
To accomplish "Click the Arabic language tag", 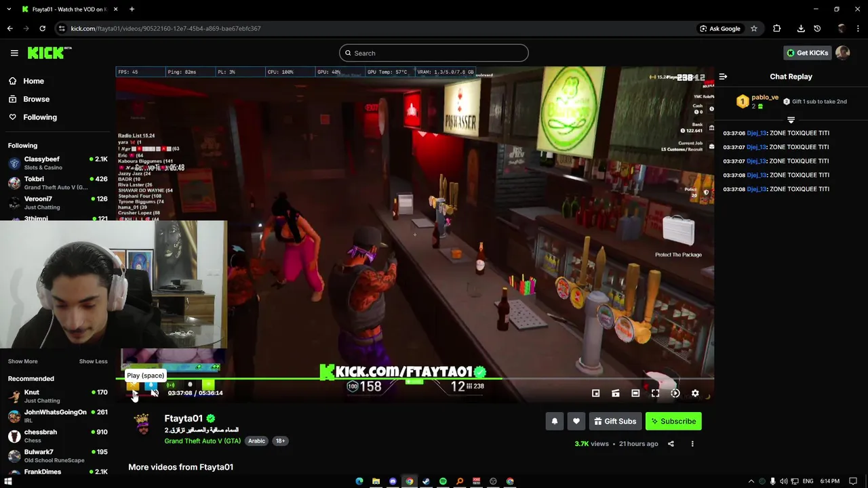I will click(256, 441).
